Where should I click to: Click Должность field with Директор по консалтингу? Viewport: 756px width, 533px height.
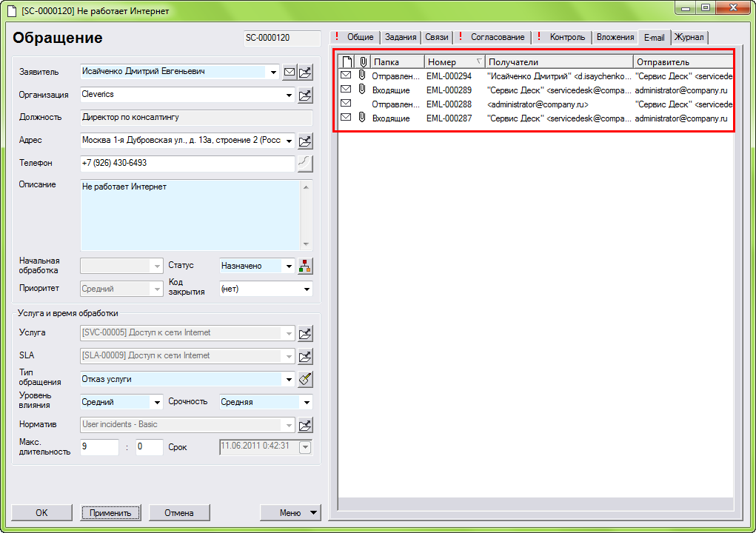196,118
